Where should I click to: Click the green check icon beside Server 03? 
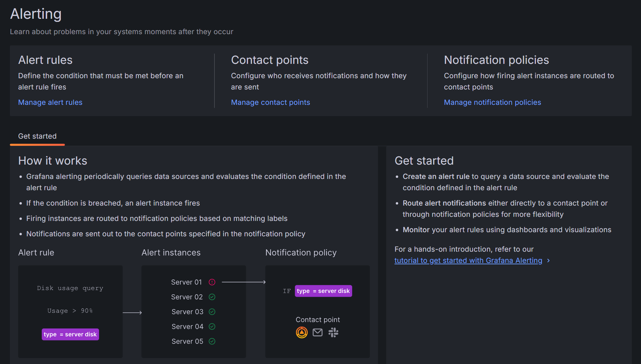(x=212, y=312)
